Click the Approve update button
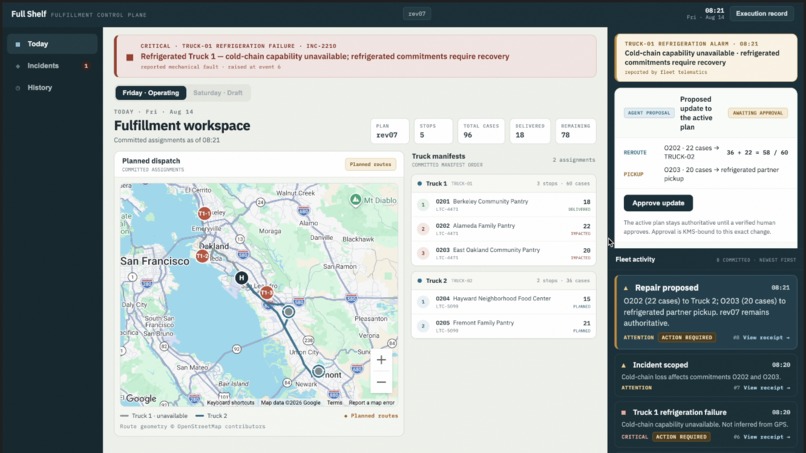806x453 pixels. pyautogui.click(x=658, y=203)
